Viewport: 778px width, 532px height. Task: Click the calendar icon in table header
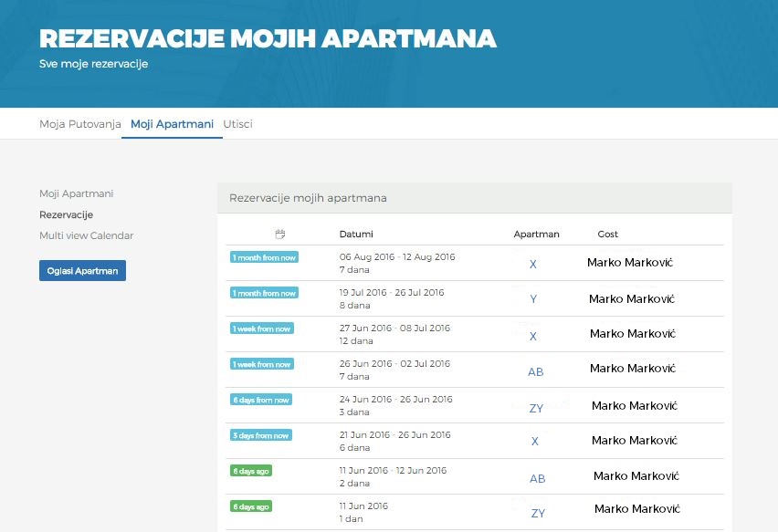tap(280, 235)
